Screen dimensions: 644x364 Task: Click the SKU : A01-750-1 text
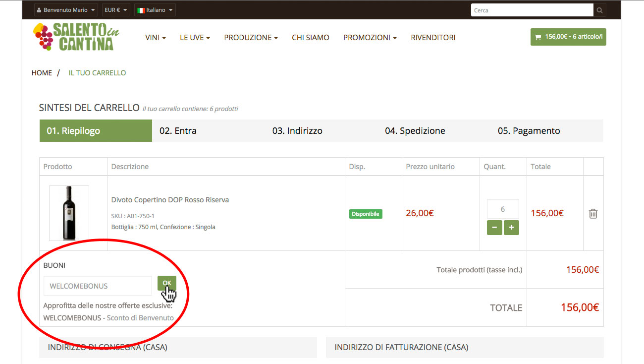click(133, 216)
